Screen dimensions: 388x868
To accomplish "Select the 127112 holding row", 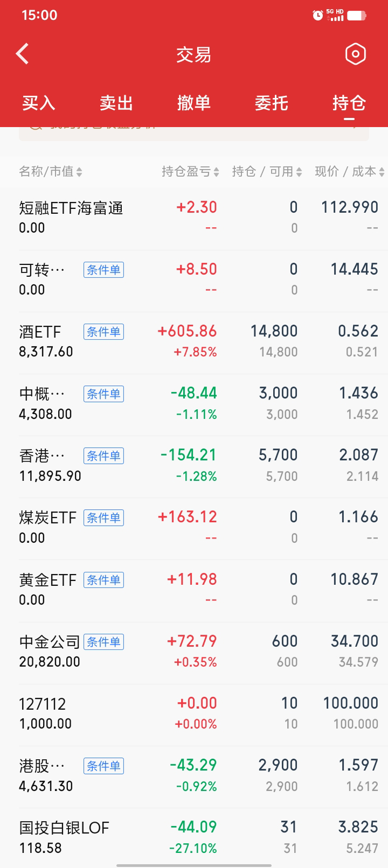I will [x=194, y=713].
